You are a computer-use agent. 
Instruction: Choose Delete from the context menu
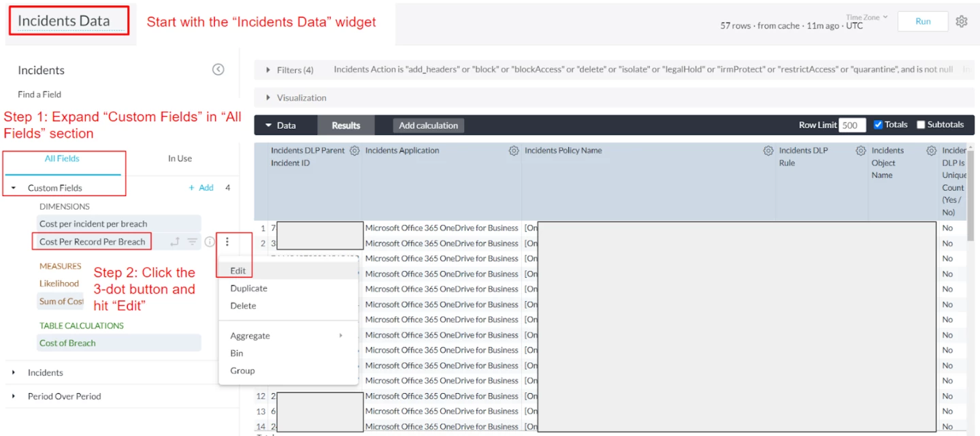click(288, 306)
